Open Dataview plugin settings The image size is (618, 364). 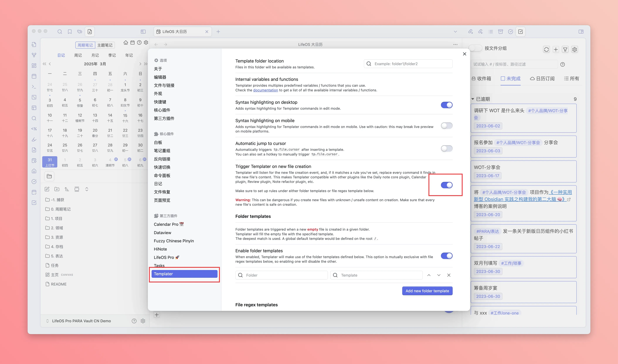coord(163,233)
